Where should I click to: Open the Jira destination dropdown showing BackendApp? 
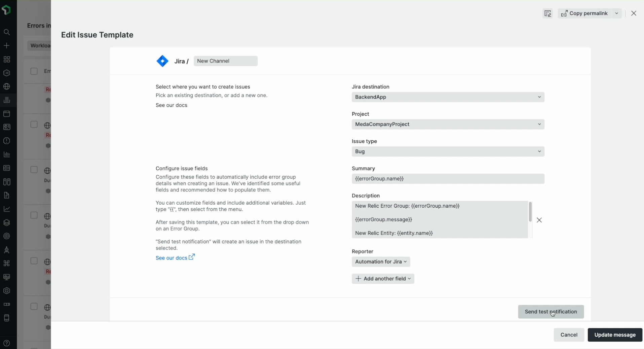tap(448, 97)
